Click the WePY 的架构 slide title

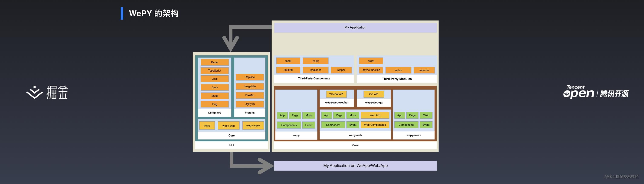(154, 13)
